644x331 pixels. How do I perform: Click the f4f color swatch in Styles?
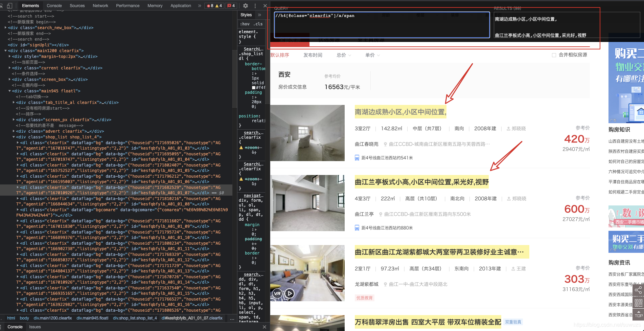(x=254, y=88)
